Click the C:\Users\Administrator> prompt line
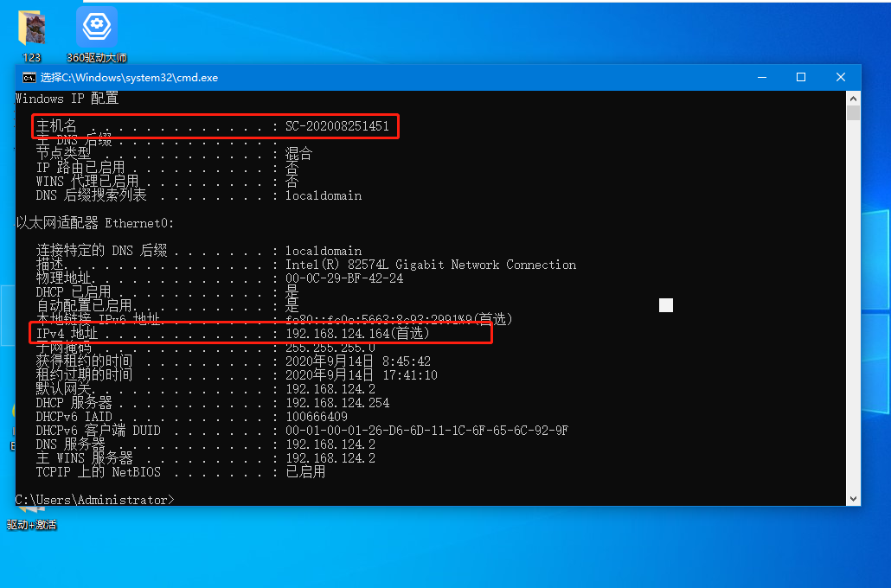This screenshot has height=588, width=891. click(x=95, y=500)
